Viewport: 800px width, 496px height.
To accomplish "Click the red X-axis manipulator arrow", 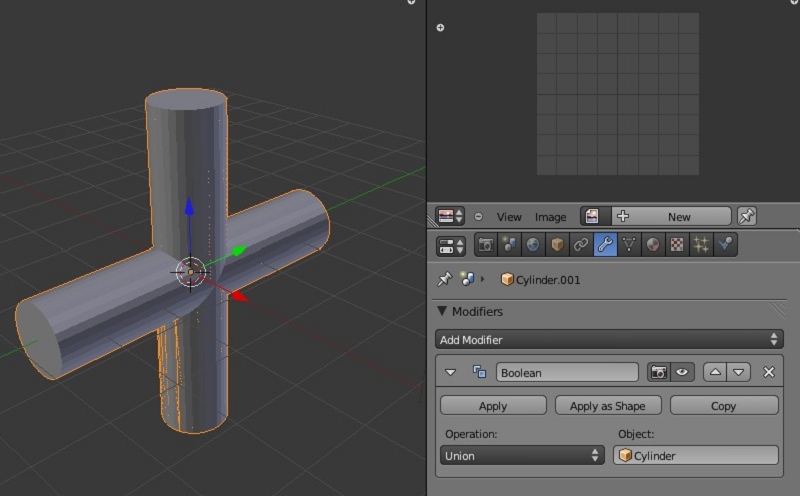I will 239,296.
